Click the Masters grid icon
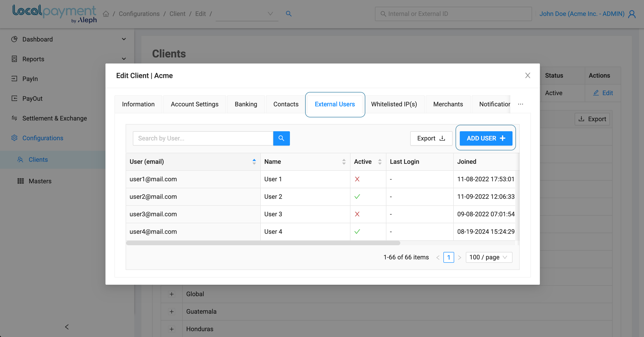This screenshot has height=337, width=644. click(x=21, y=181)
